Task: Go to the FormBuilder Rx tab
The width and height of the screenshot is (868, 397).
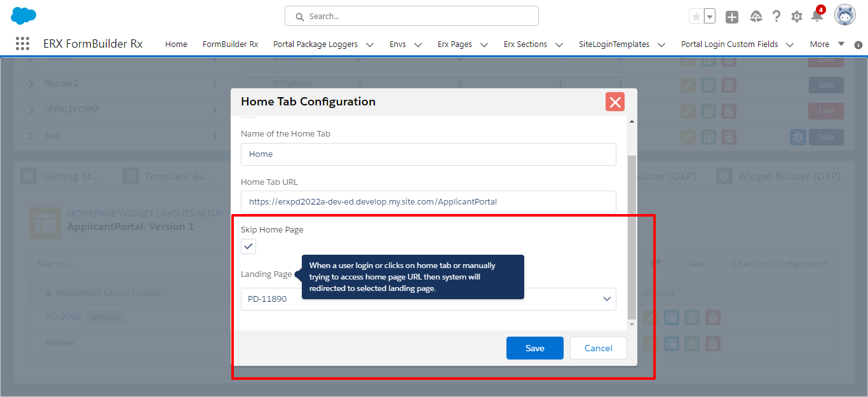Action: 230,44
